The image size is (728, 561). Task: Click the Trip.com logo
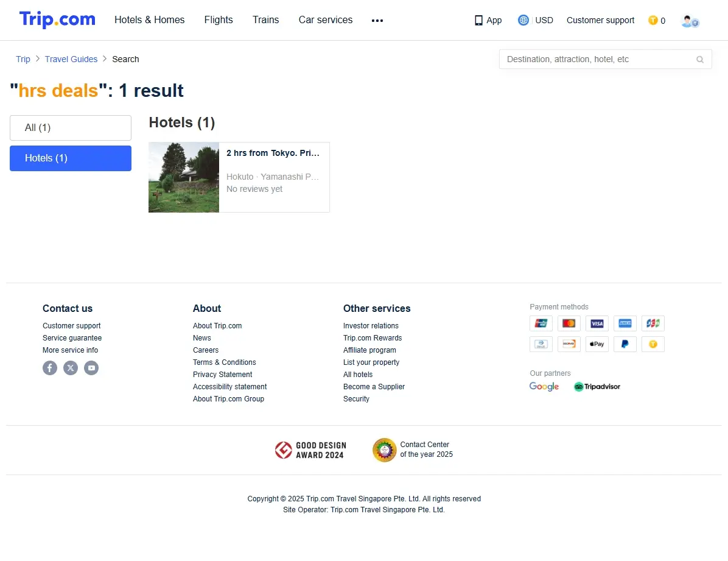(x=57, y=19)
